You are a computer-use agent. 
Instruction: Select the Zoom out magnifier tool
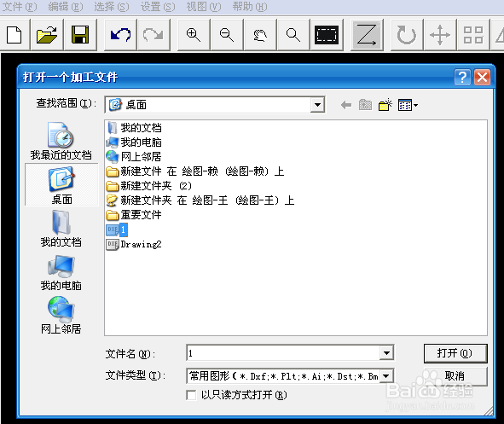click(x=227, y=35)
